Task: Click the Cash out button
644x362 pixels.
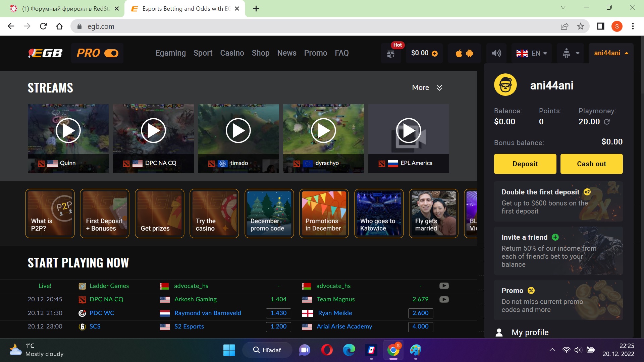Action: click(591, 164)
